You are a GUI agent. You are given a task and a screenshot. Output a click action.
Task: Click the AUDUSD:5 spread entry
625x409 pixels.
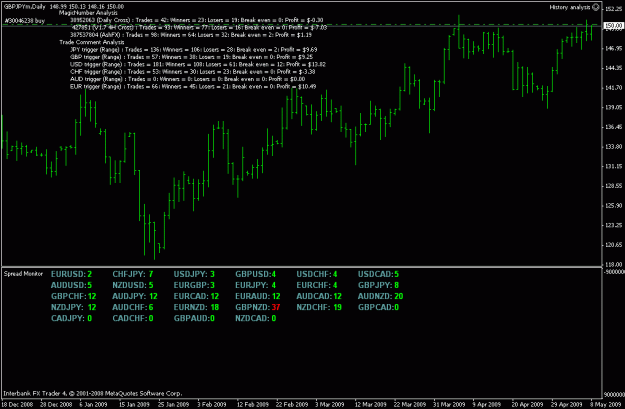tap(71, 285)
